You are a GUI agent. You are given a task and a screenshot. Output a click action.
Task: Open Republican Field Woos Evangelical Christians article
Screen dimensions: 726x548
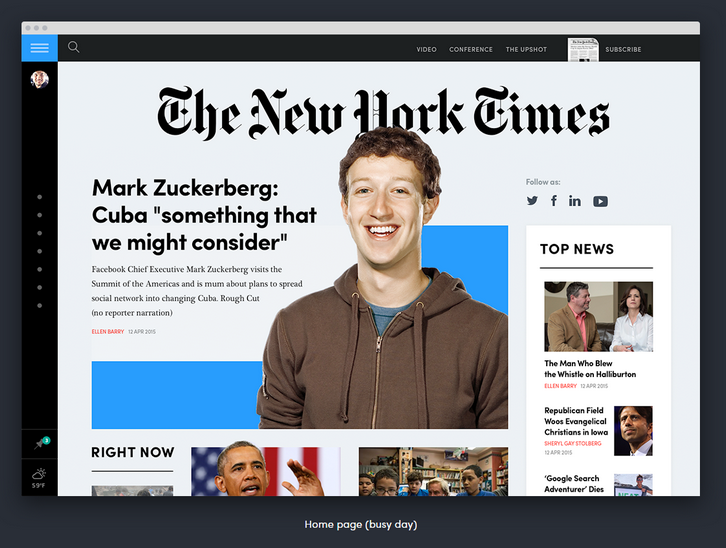coord(576,421)
